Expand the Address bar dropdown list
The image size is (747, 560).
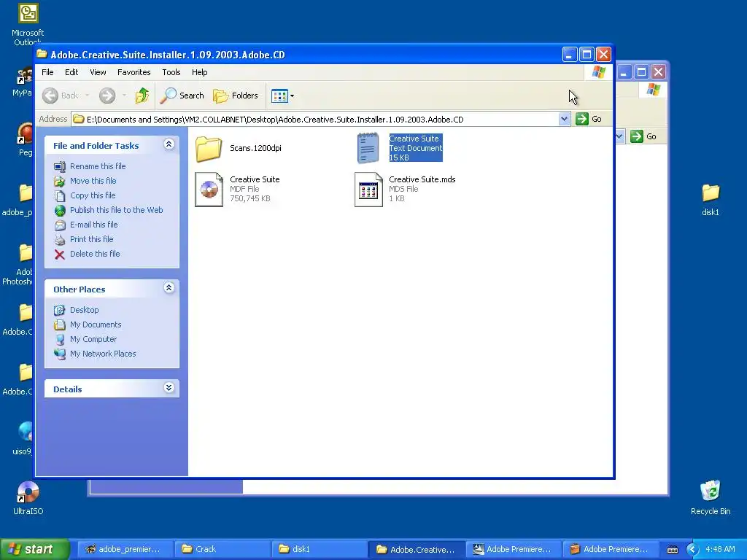(x=564, y=119)
